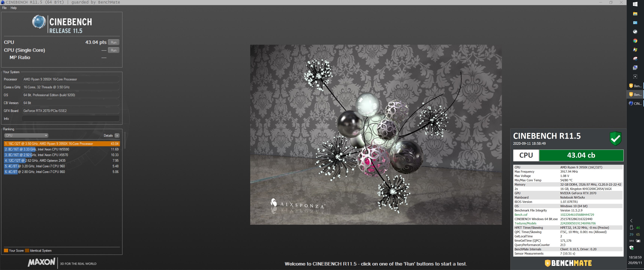This screenshot has height=270, width=644.
Task: Open File Explorer from the taskbar
Action: (x=635, y=13)
